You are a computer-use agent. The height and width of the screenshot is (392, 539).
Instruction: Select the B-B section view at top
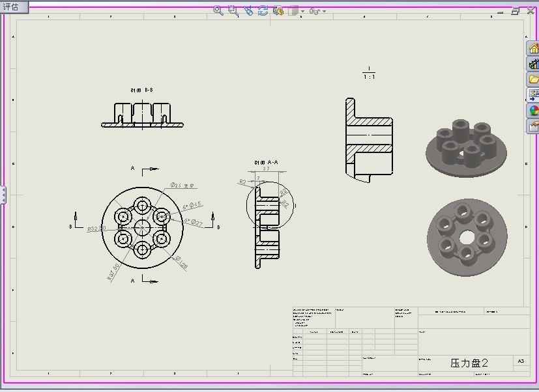142,115
